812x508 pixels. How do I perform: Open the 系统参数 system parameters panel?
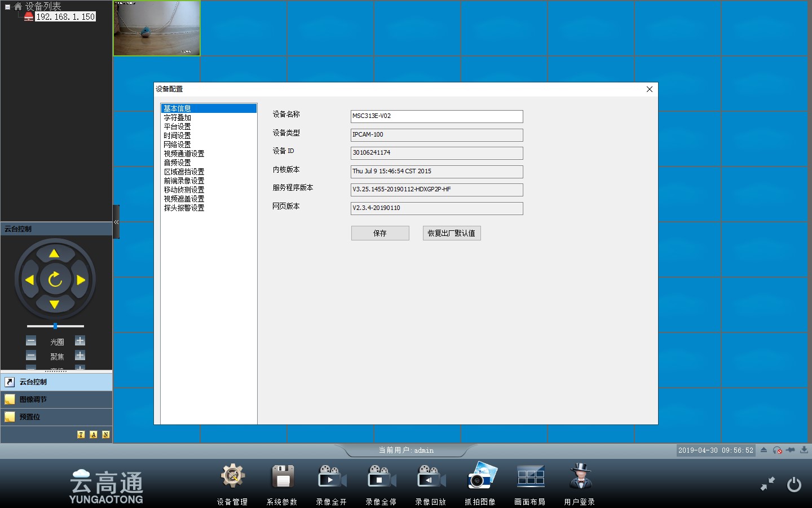(281, 484)
